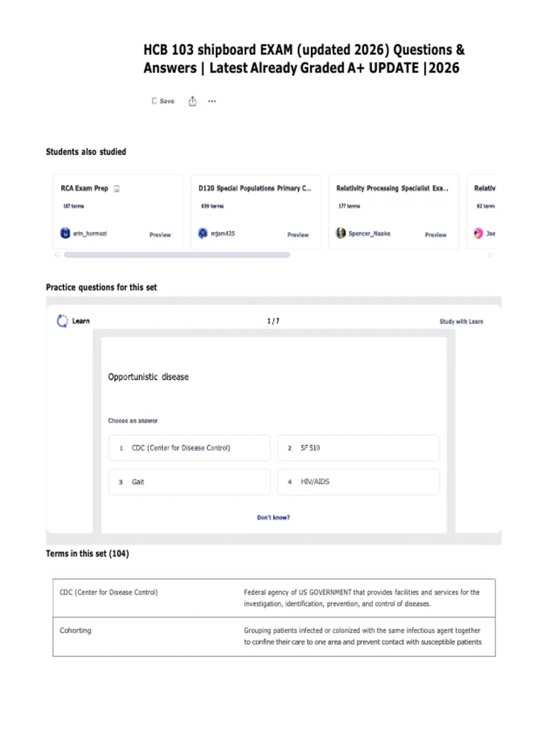Choose answer 3 Gait
Image resolution: width=534 pixels, height=756 pixels.
tap(190, 482)
